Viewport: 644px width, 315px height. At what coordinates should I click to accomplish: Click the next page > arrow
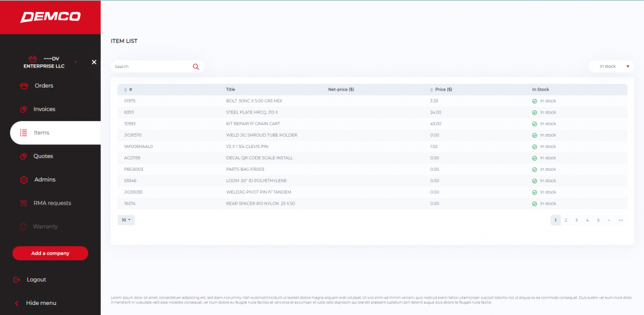(609, 220)
